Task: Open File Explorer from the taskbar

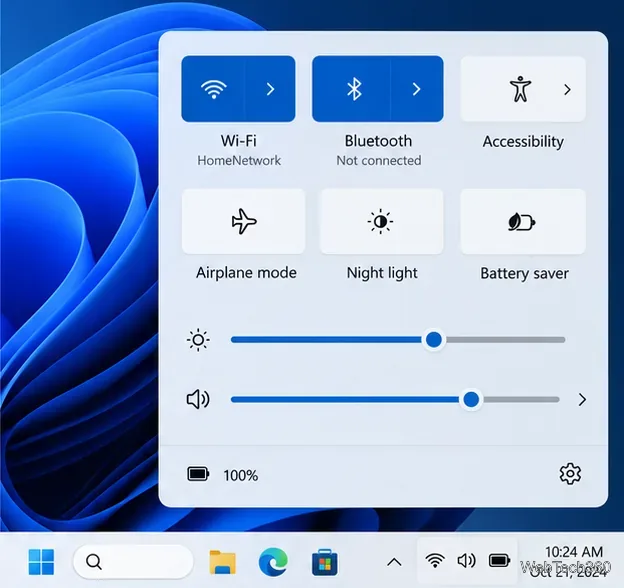Action: point(222,562)
